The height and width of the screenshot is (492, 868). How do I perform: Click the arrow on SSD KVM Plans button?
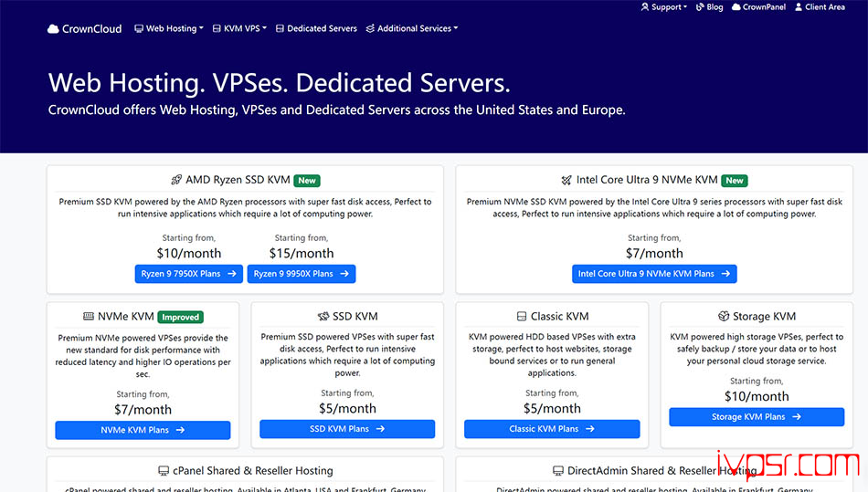(380, 429)
